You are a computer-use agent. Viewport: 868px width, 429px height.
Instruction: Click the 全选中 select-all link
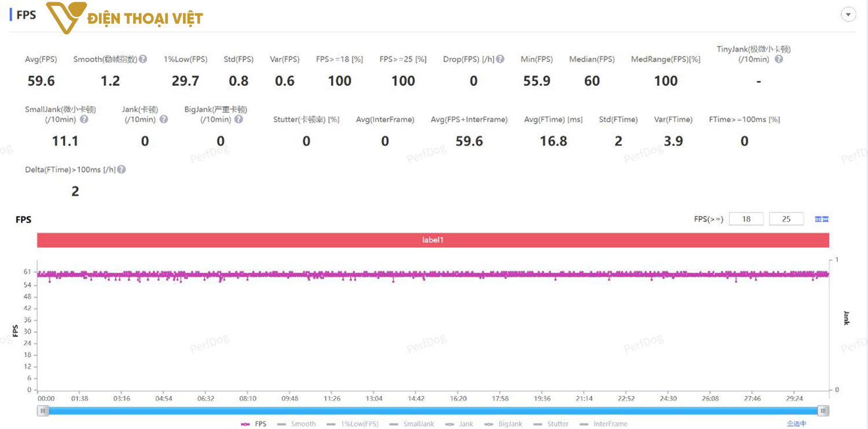pyautogui.click(x=796, y=424)
